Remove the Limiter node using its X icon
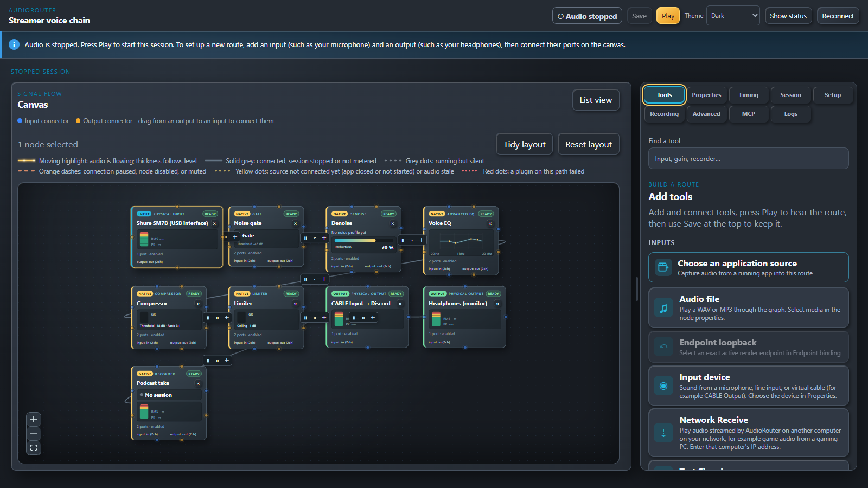Screen dimensions: 868x488 pyautogui.click(x=295, y=304)
